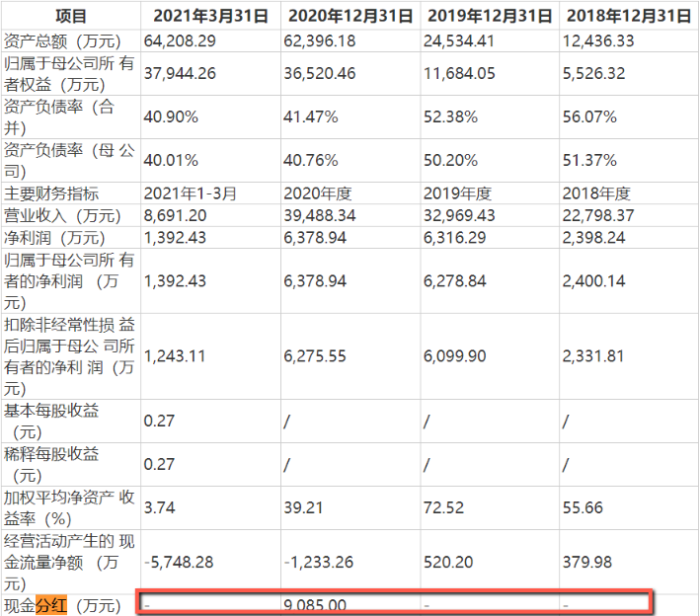700x616 pixels.
Task: Click the 资产总额（万元）row label
Action: pos(62,41)
